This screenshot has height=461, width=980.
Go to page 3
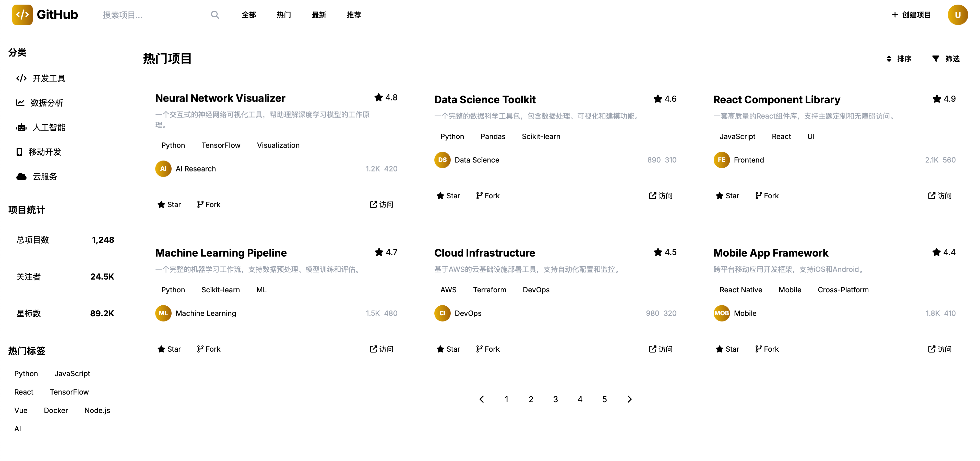click(x=555, y=399)
